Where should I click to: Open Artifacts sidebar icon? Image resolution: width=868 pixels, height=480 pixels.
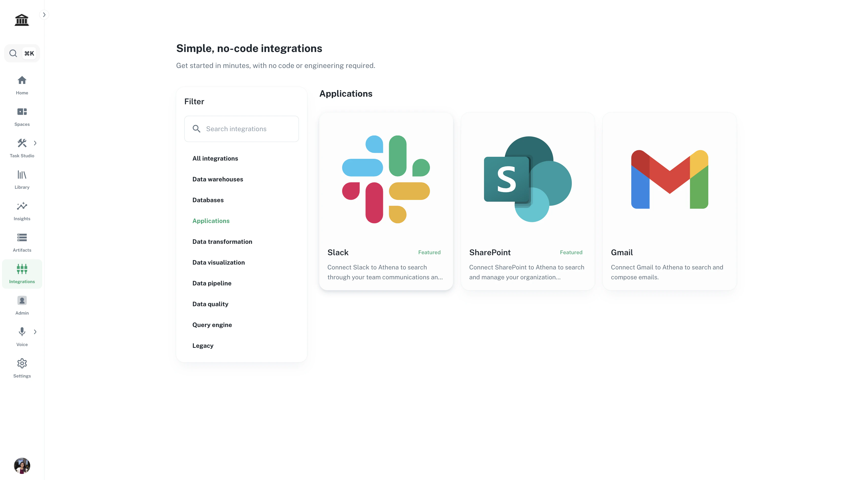[x=22, y=238]
